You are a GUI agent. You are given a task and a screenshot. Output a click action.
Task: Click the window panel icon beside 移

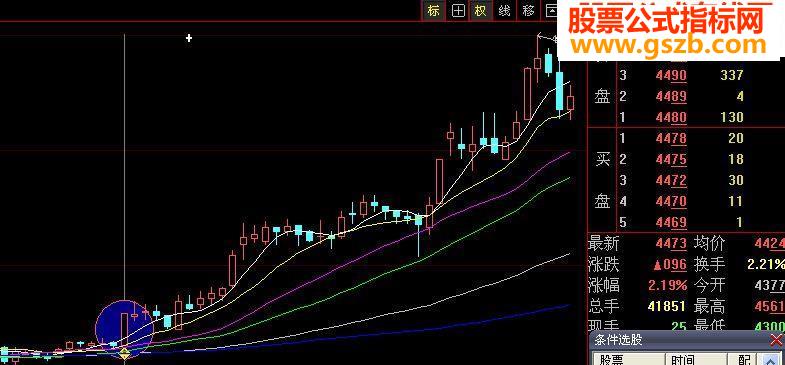550,11
